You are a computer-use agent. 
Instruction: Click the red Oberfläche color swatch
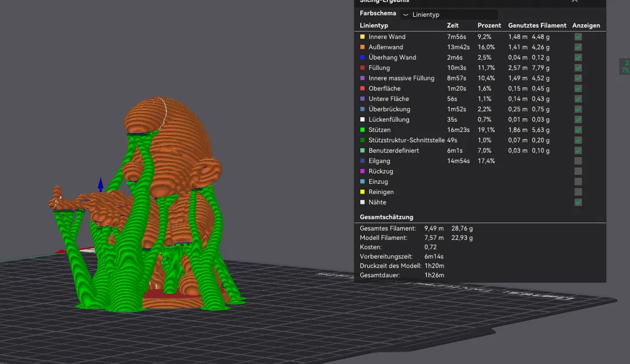[x=362, y=89]
